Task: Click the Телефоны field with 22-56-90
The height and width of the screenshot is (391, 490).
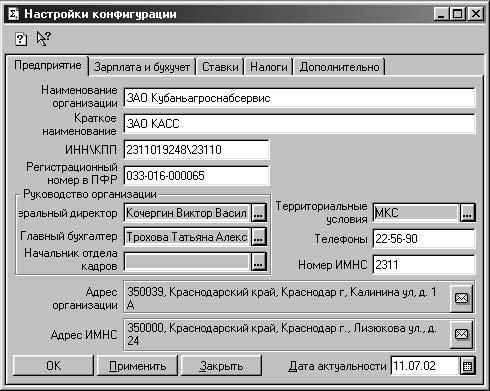Action: 423,238
